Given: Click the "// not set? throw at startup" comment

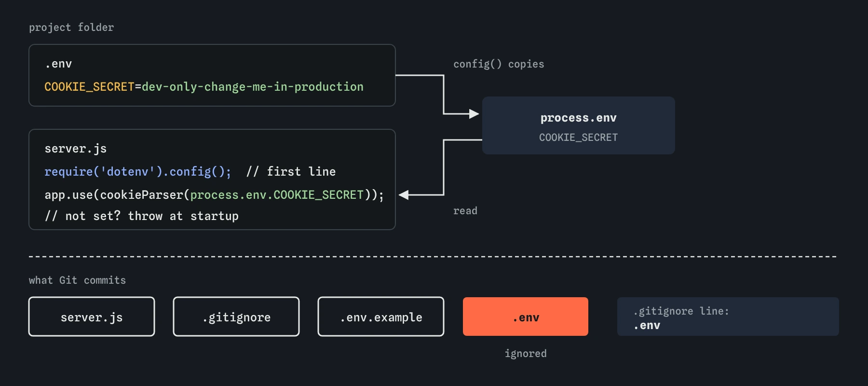Looking at the screenshot, I should pos(142,216).
